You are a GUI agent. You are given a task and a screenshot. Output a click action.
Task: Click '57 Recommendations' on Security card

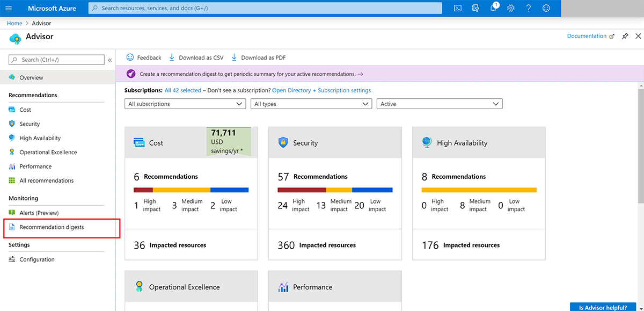313,176
